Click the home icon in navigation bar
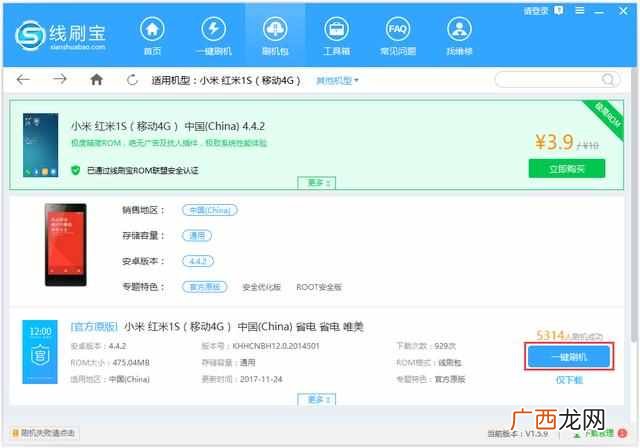This screenshot has width=640, height=448. [x=96, y=80]
